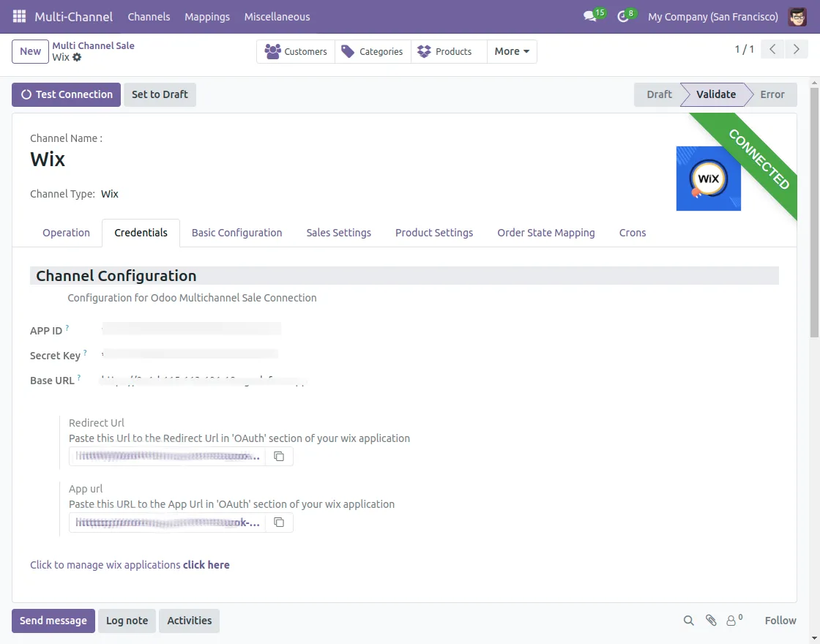Viewport: 820px width, 644px height.
Task: Show followers via the person icon
Action: tap(734, 621)
